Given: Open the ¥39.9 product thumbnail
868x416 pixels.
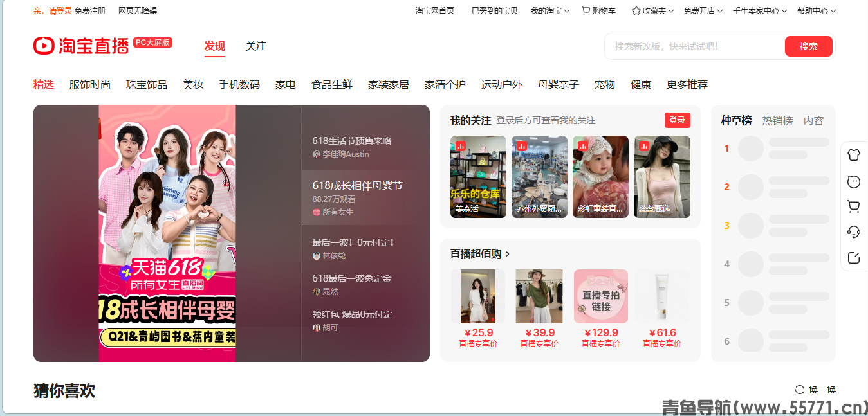Looking at the screenshot, I should coord(539,296).
